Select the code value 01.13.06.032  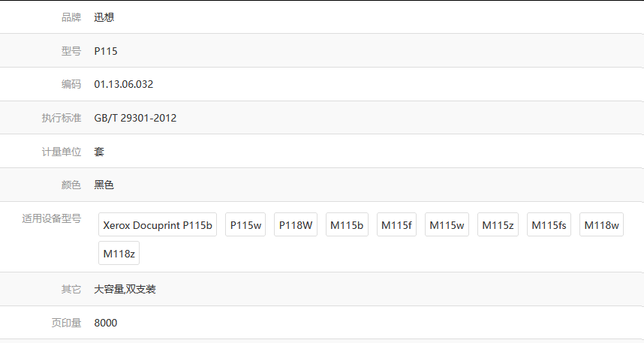point(124,84)
